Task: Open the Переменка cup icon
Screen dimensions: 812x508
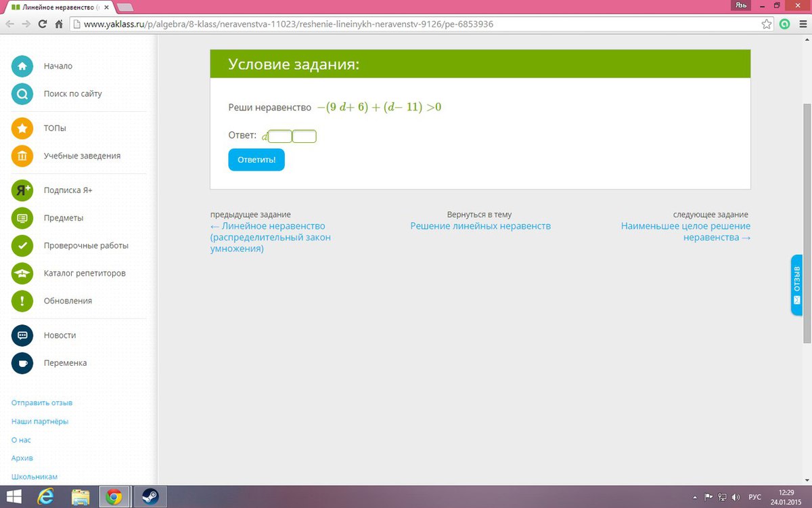Action: 22,363
